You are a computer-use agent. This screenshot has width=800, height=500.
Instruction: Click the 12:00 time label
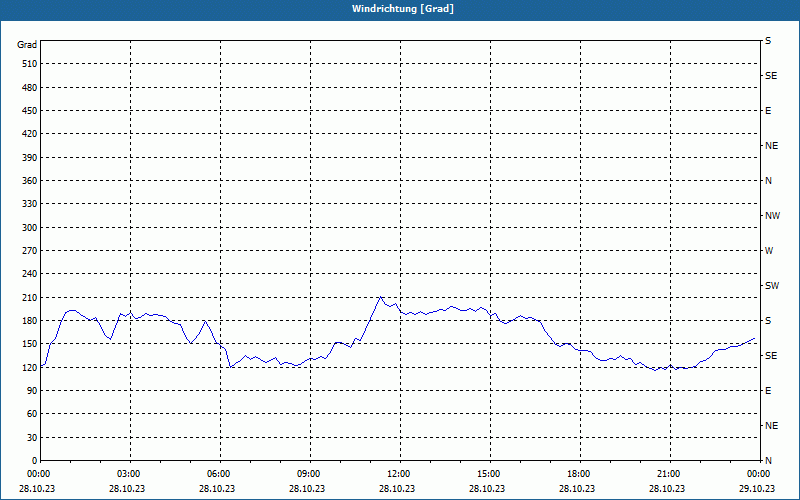(398, 474)
